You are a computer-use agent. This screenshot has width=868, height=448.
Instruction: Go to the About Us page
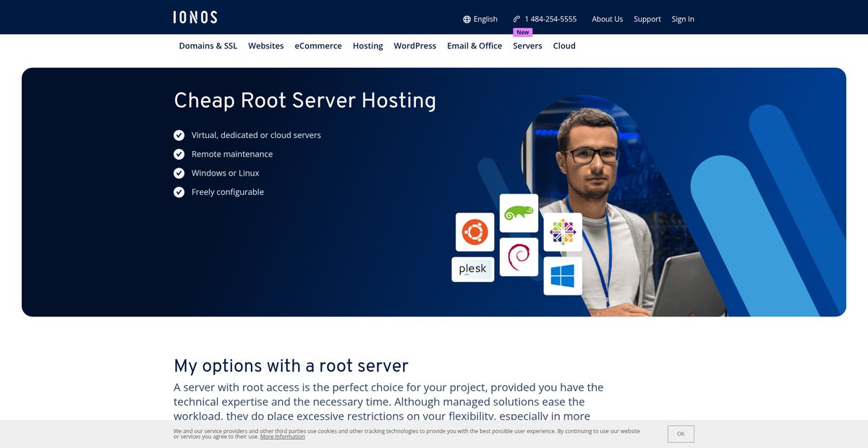tap(608, 20)
